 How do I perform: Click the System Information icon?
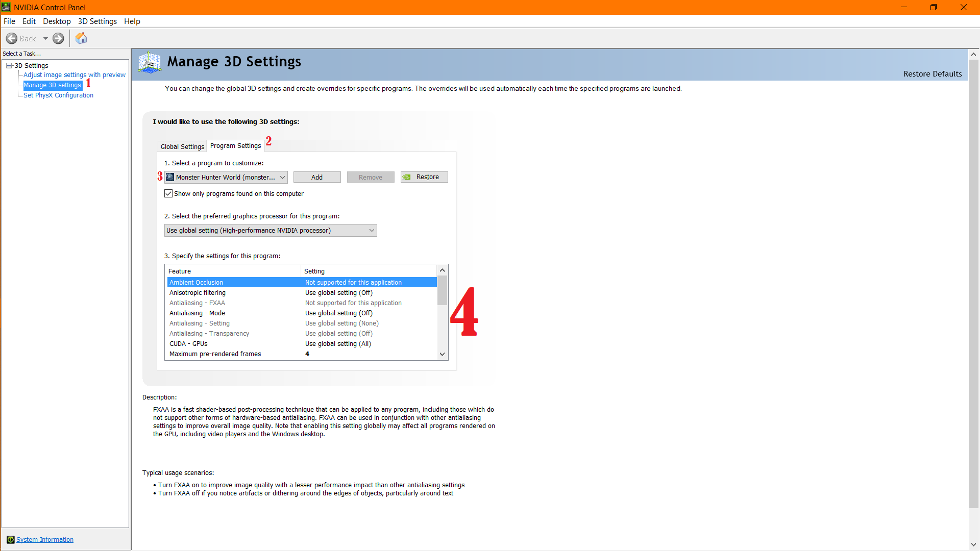(x=10, y=540)
